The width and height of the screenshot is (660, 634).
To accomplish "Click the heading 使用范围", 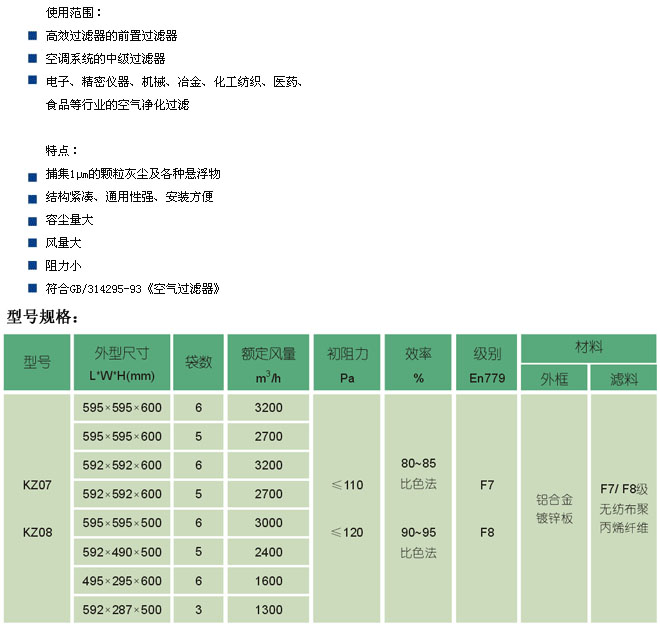I will (x=74, y=13).
